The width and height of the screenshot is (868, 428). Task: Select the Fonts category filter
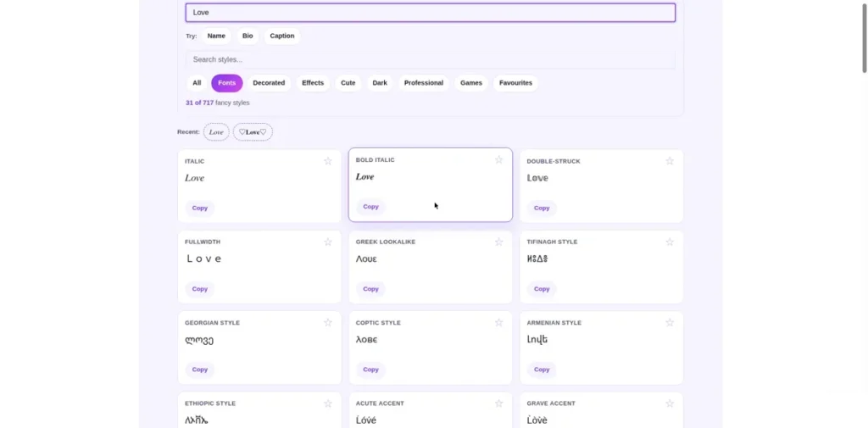(227, 83)
